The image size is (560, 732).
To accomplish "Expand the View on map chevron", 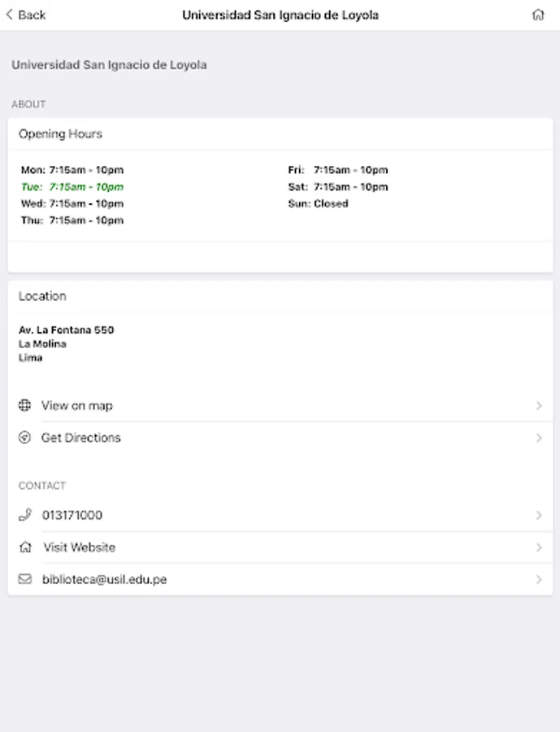I will [538, 405].
